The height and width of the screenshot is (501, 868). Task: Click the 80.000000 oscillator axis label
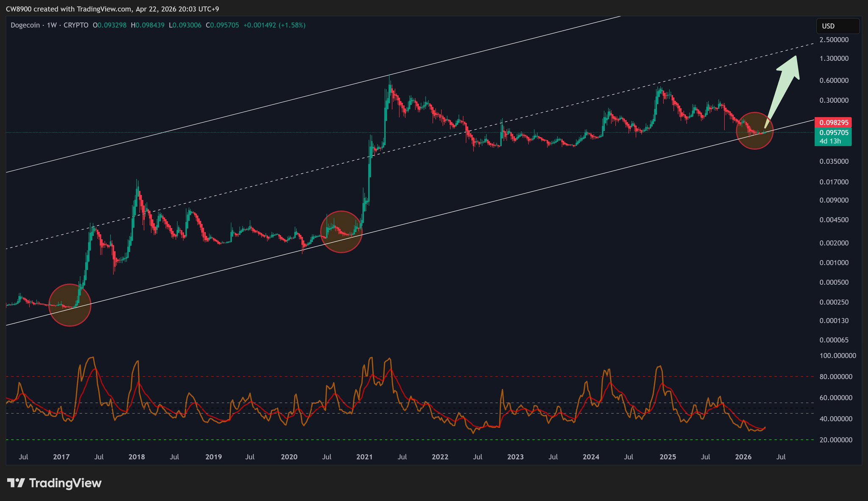pos(835,377)
